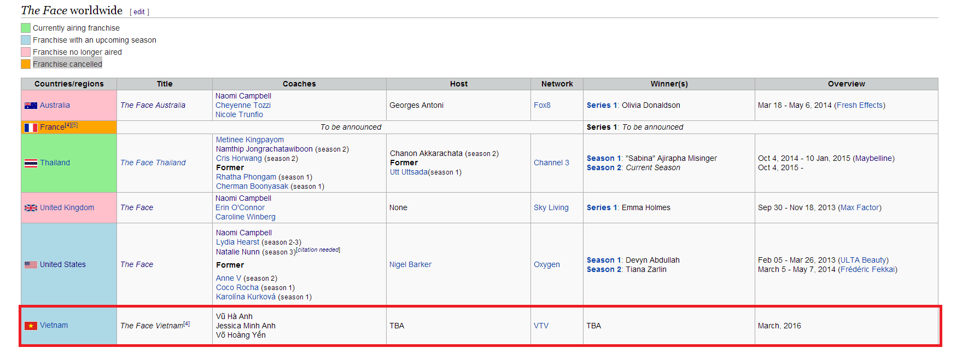Viewport: 980px width, 359px height.
Task: Open Caroline Winberg's page
Action: pos(246,217)
